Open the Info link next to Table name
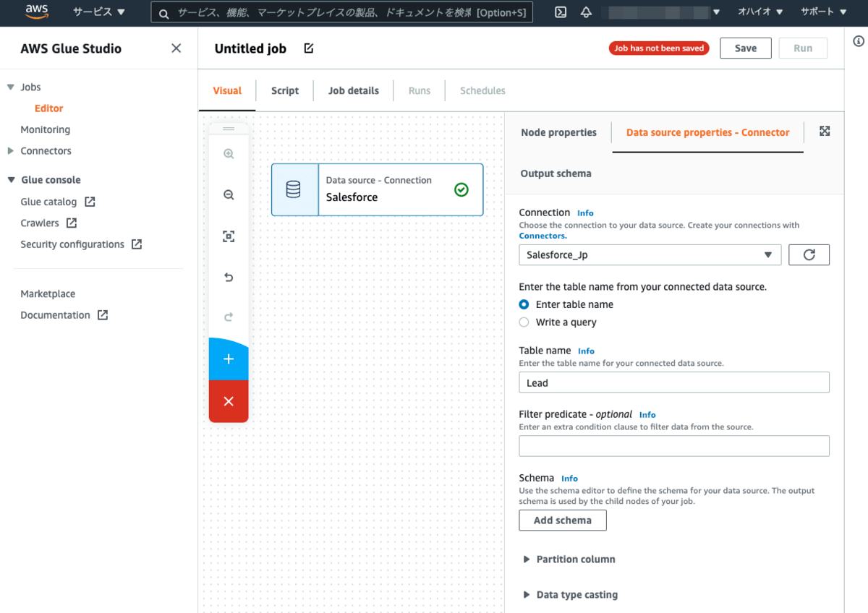This screenshot has height=613, width=868. click(586, 351)
